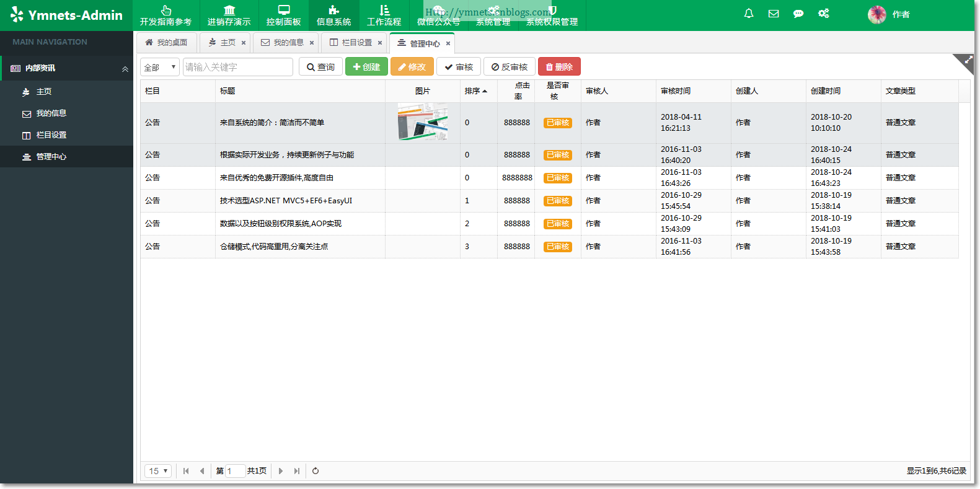980x489 pixels.
Task: Select row 根据实际开发业务，持续更新例子与功能
Action: coord(549,155)
